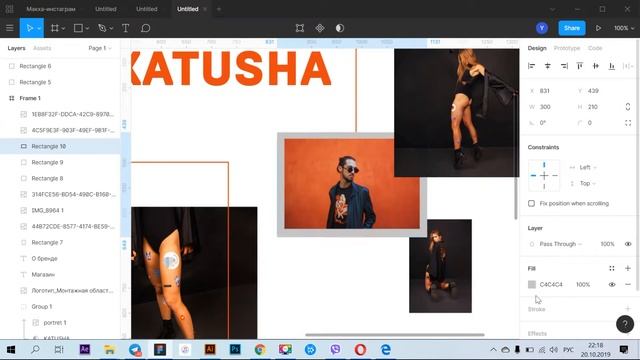Open fill styles four-dot icon
This screenshot has width=640, height=360.
point(611,268)
